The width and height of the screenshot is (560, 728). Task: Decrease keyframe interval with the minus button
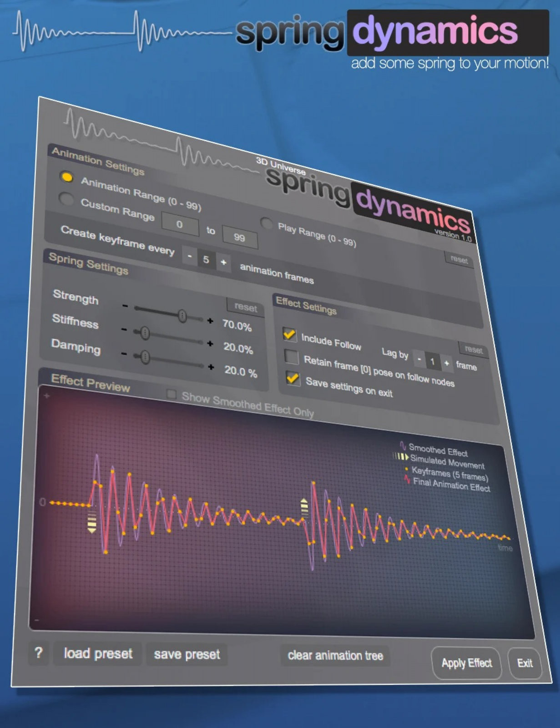(x=190, y=257)
